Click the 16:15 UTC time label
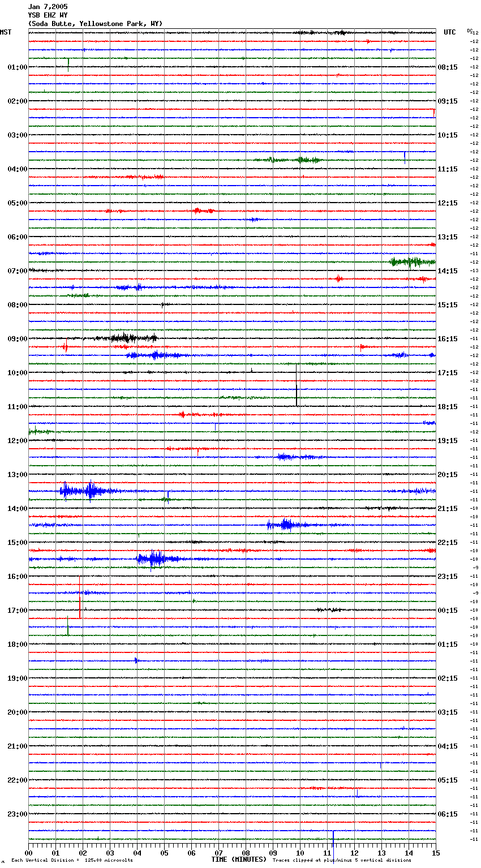 coord(448,339)
